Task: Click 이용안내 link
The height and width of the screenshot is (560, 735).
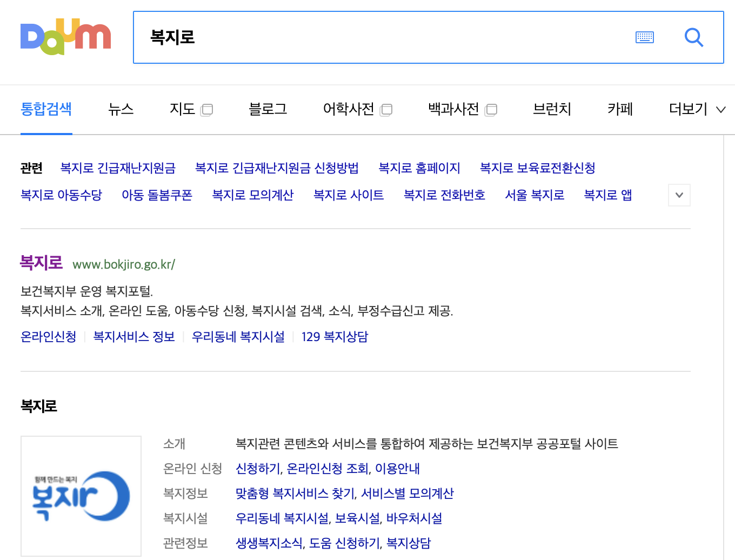Action: pyautogui.click(x=397, y=469)
